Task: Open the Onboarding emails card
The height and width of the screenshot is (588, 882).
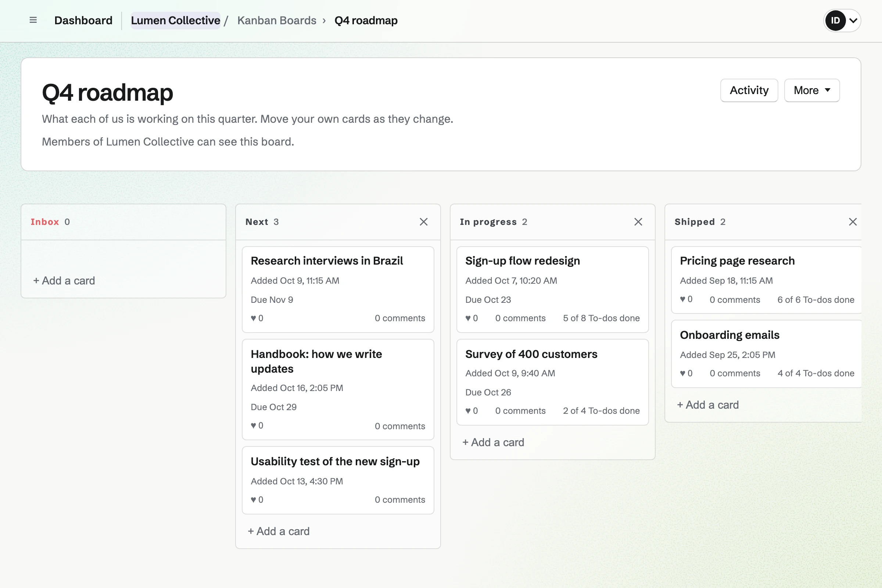Action: 729,334
